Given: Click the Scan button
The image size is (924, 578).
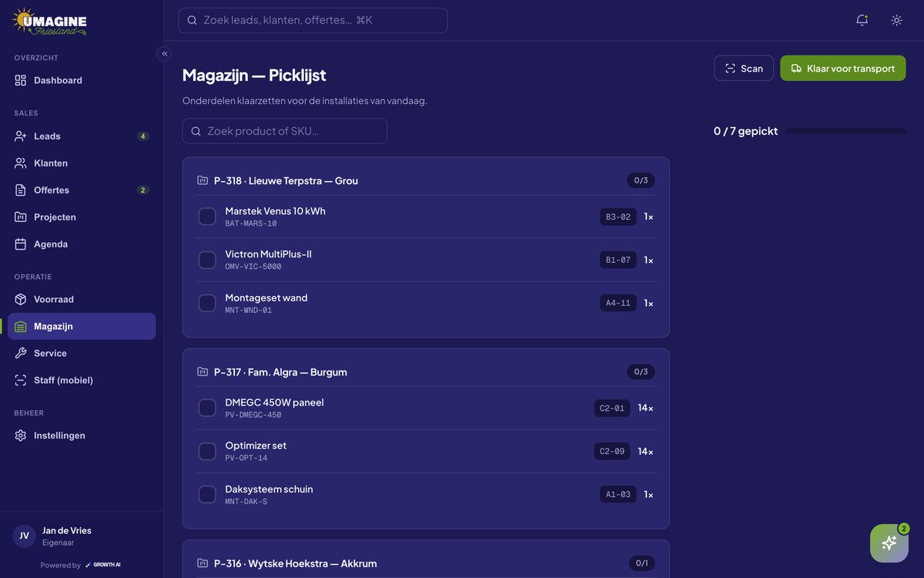Looking at the screenshot, I should 744,68.
